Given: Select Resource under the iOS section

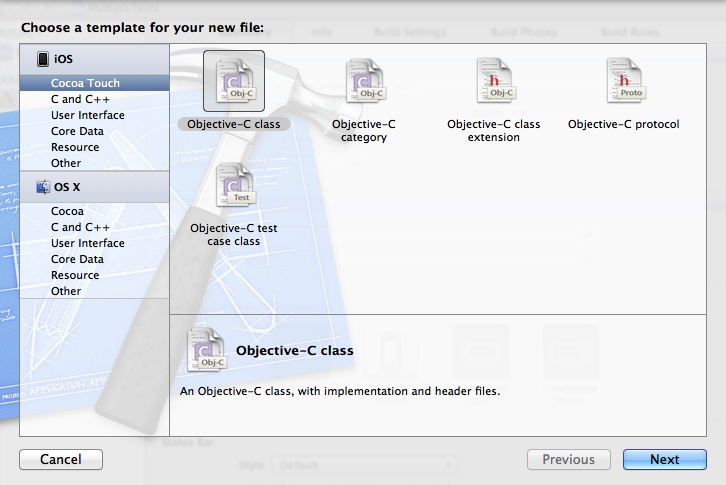Looking at the screenshot, I should coord(75,147).
